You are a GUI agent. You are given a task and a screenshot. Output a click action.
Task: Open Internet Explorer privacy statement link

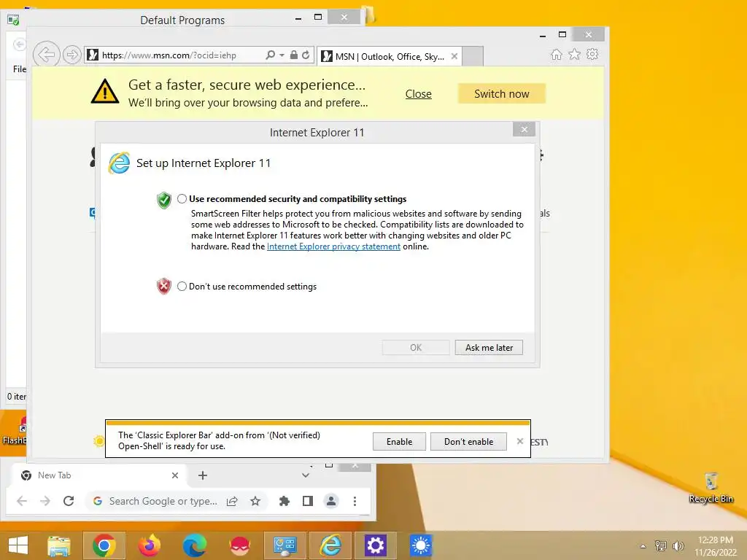pyautogui.click(x=333, y=246)
